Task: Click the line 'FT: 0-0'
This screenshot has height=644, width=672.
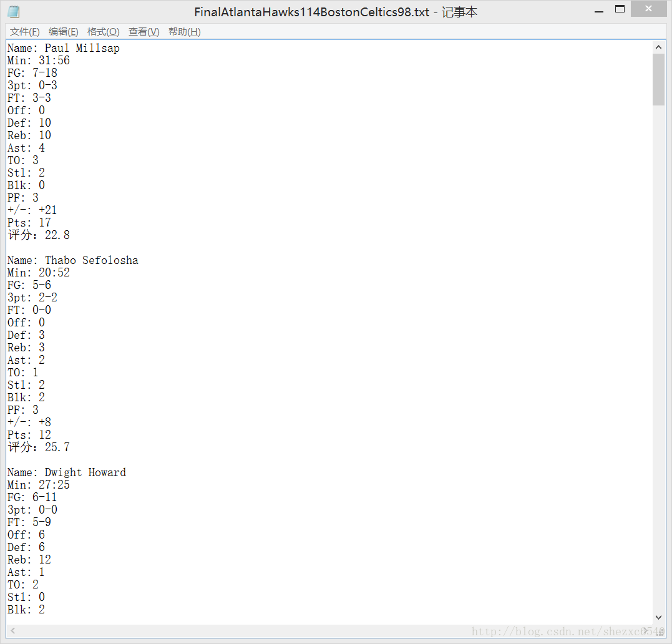Action: coord(29,310)
